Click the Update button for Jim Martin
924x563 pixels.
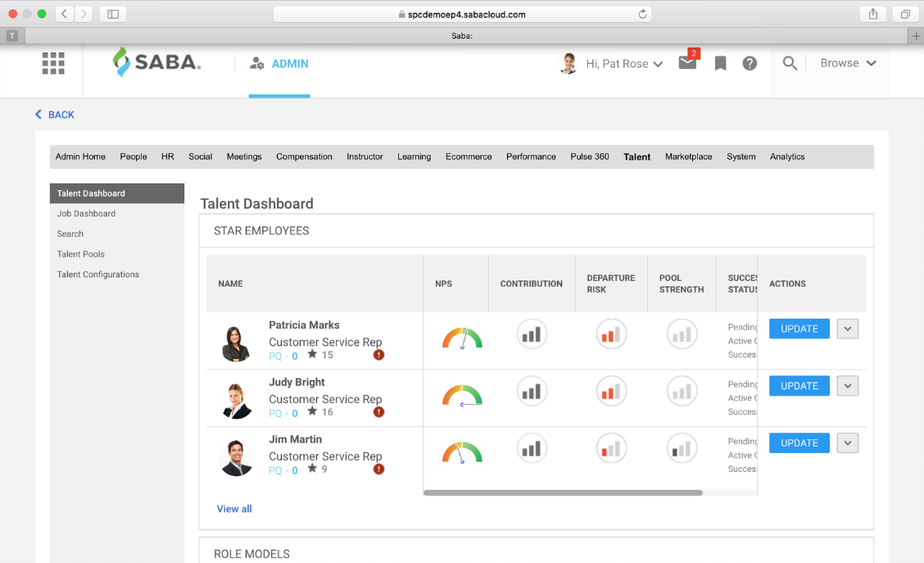pos(799,443)
